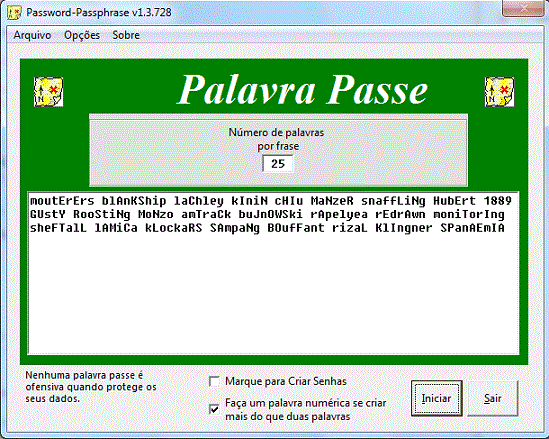Click the title bar application icon

[14, 13]
